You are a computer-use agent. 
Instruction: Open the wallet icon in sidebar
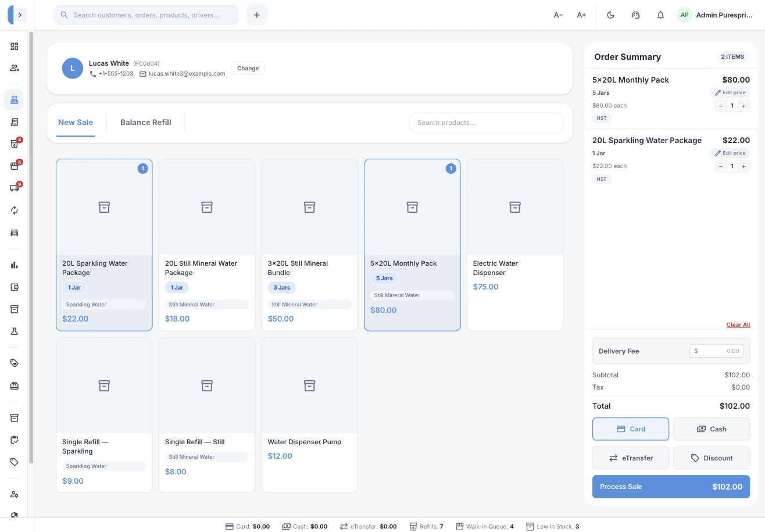[14, 287]
